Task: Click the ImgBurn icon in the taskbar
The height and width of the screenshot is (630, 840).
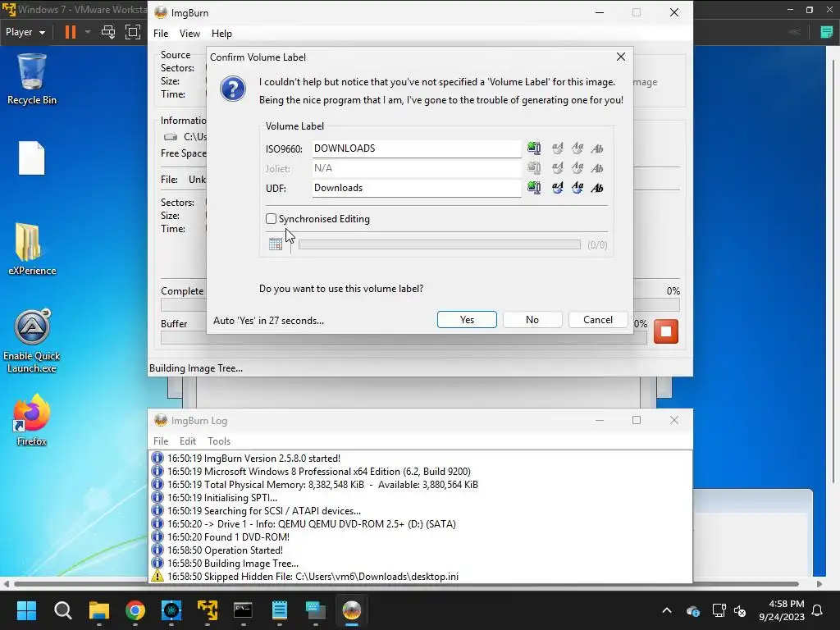Action: [x=351, y=610]
